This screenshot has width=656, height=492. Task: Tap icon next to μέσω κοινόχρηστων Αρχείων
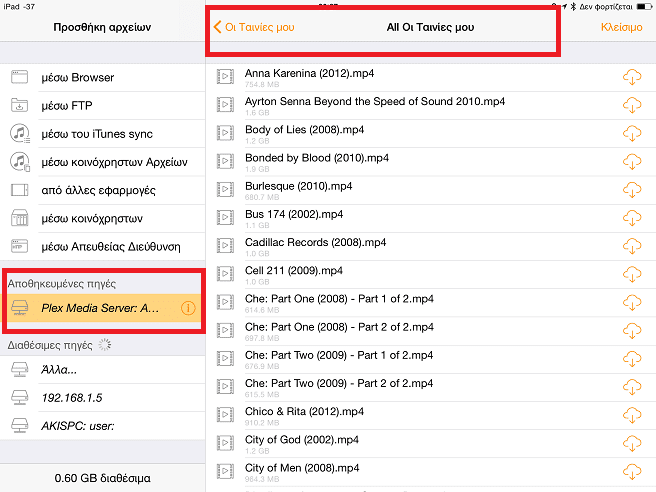(20, 162)
